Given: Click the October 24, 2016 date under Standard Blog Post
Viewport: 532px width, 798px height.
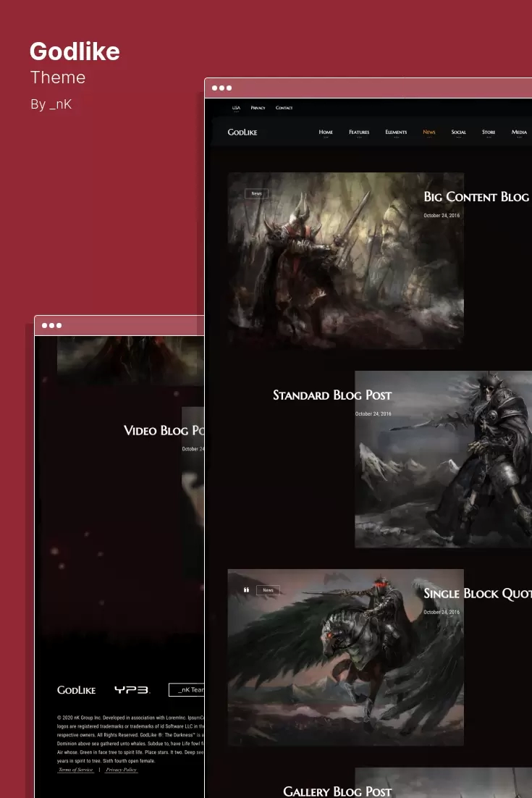Looking at the screenshot, I should click(x=373, y=413).
